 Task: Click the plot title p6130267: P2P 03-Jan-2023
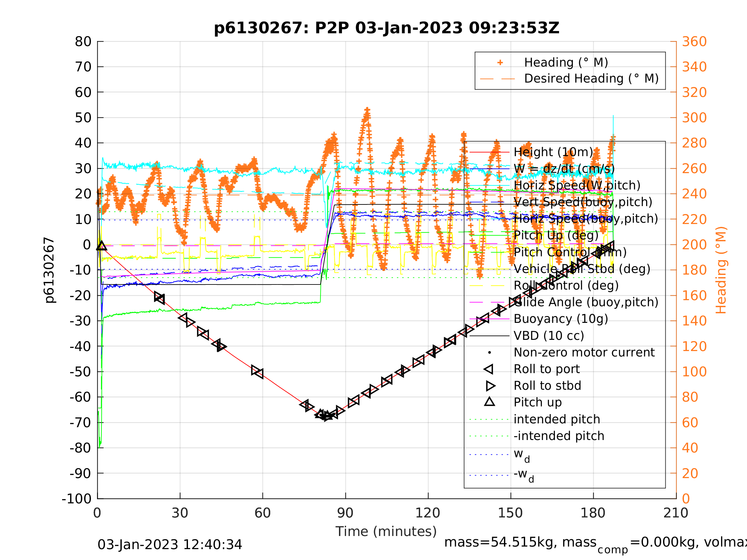[x=386, y=28]
